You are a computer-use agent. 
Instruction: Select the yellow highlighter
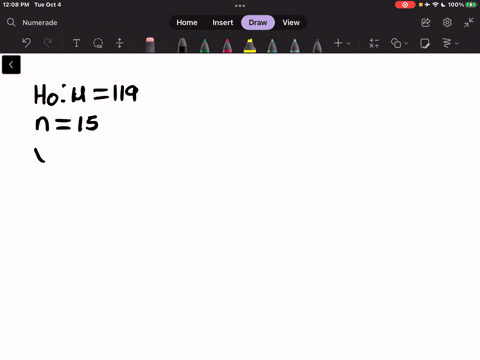pos(250,45)
